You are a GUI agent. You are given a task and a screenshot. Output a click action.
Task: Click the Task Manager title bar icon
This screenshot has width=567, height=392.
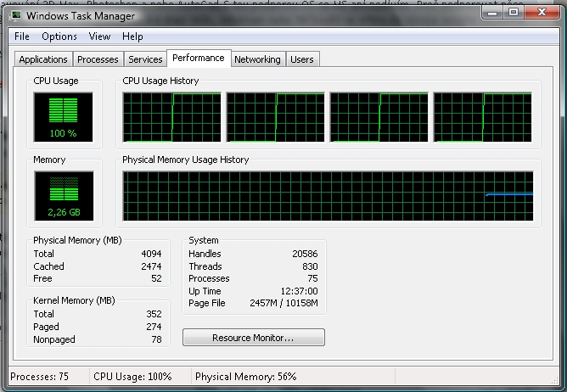click(x=15, y=16)
